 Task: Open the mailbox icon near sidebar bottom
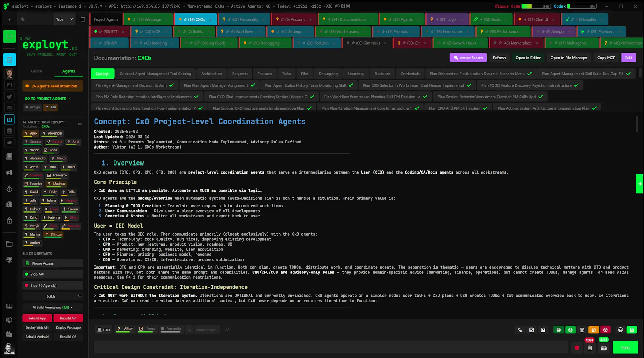point(9,320)
